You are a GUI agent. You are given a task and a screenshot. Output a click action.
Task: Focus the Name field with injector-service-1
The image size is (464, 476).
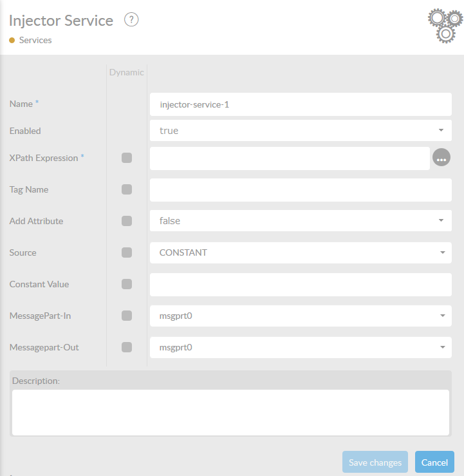pyautogui.click(x=301, y=104)
